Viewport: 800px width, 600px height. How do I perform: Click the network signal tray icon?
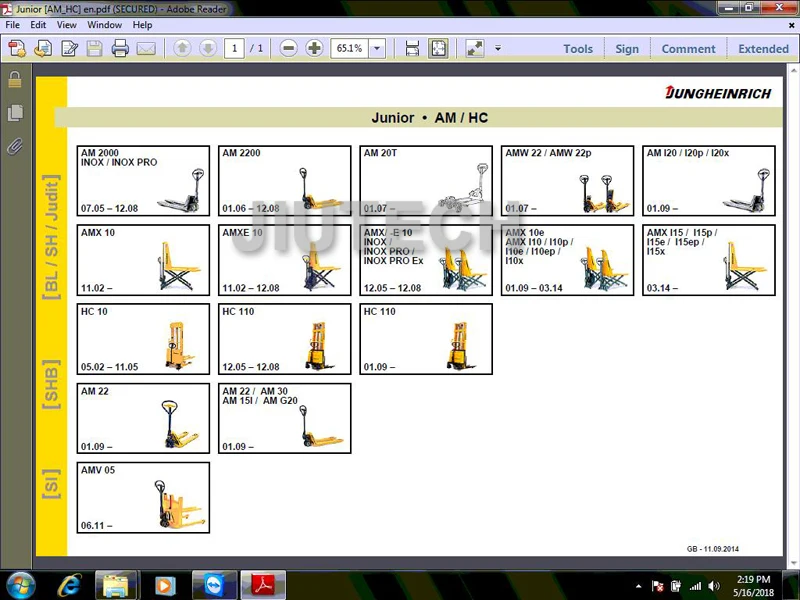pyautogui.click(x=695, y=586)
